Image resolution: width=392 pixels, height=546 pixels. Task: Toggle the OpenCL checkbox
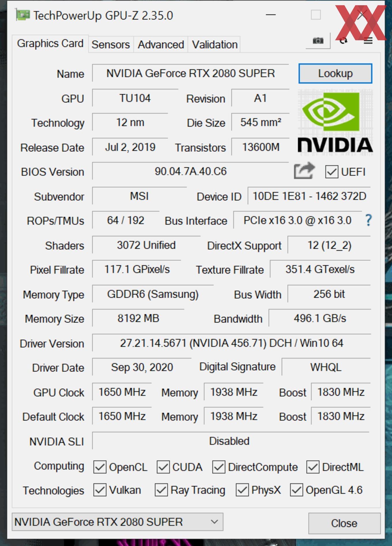click(100, 467)
